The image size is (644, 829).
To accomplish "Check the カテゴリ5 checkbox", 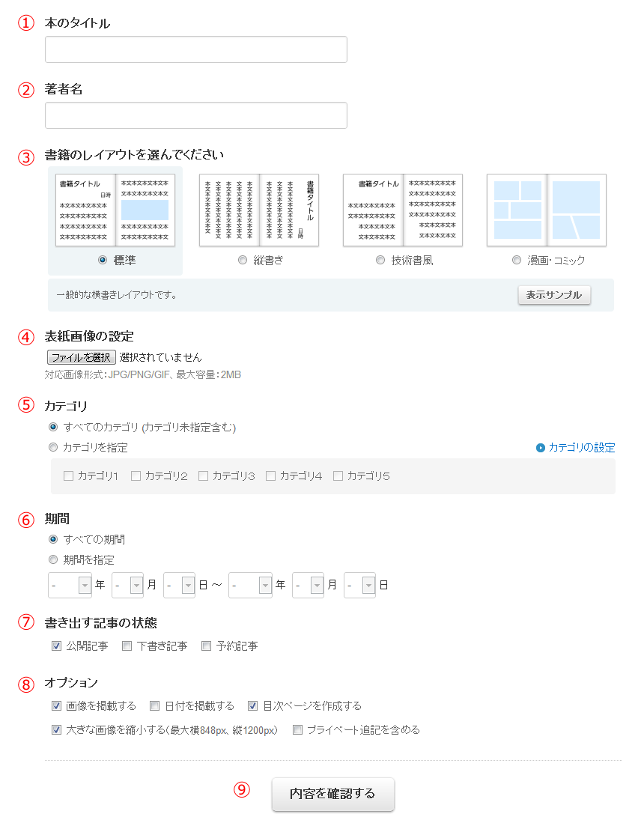I will [338, 476].
